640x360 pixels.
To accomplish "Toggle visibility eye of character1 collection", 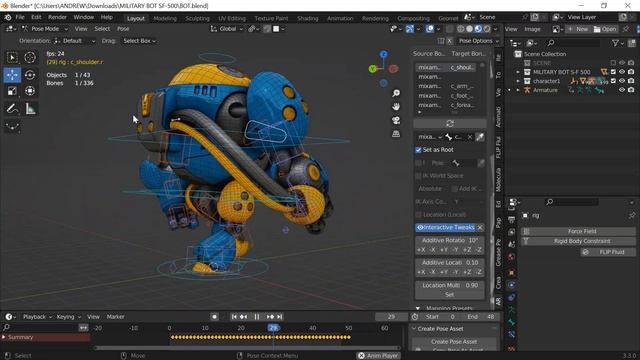I will (x=622, y=81).
